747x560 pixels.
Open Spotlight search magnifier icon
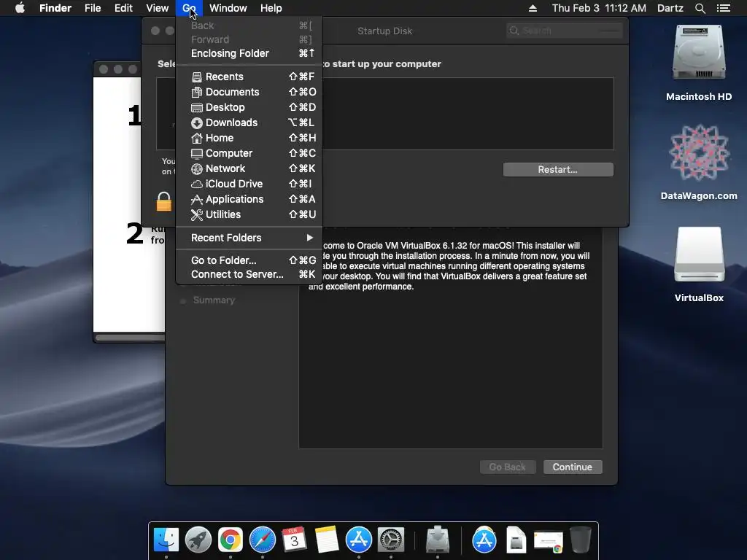[700, 8]
